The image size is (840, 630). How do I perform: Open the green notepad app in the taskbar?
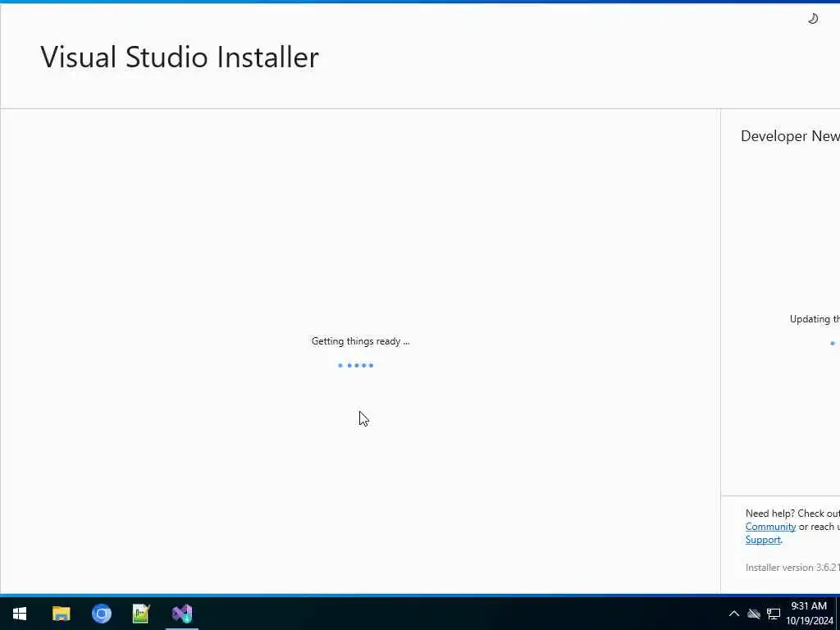(141, 614)
